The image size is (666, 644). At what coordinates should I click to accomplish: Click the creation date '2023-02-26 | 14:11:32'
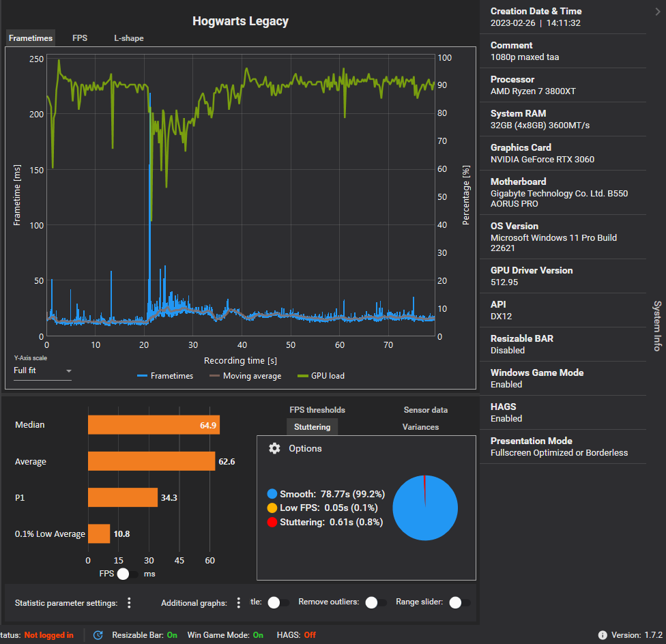pos(535,23)
